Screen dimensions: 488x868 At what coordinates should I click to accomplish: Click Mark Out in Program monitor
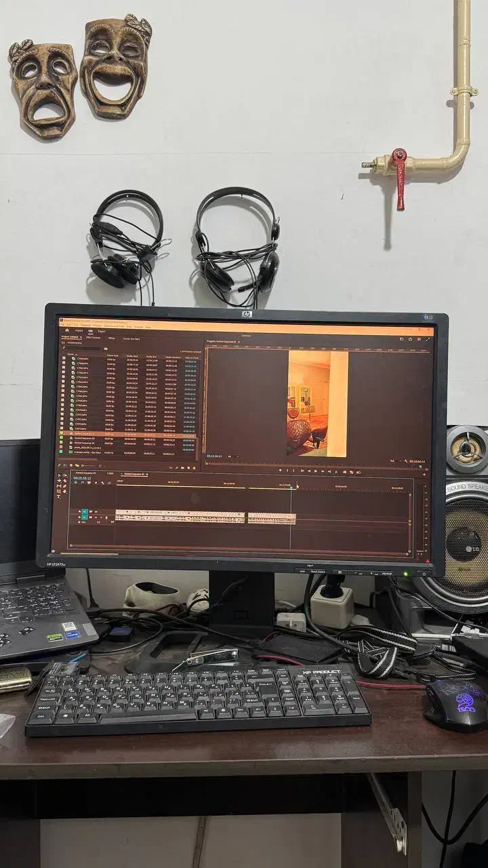coord(293,471)
